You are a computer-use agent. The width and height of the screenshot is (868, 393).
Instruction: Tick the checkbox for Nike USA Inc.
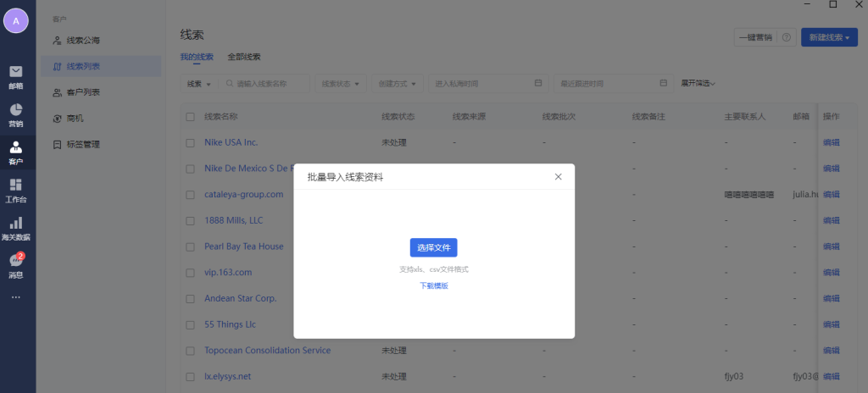191,142
